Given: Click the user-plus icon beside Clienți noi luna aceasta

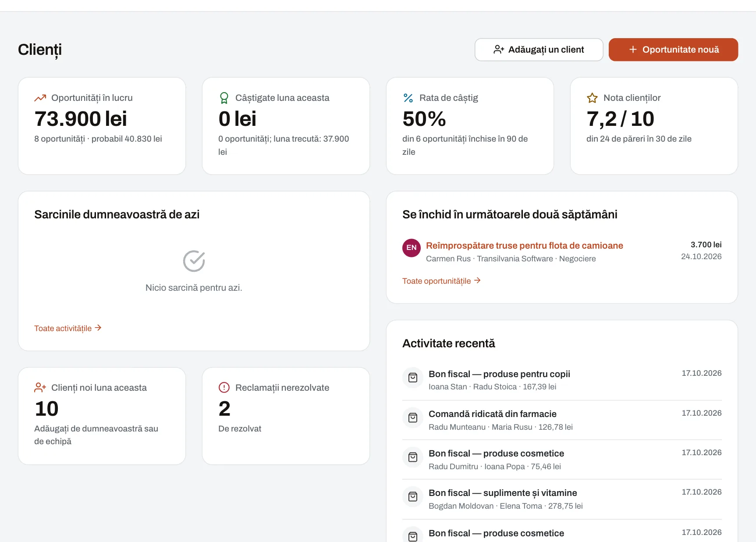Looking at the screenshot, I should [40, 388].
